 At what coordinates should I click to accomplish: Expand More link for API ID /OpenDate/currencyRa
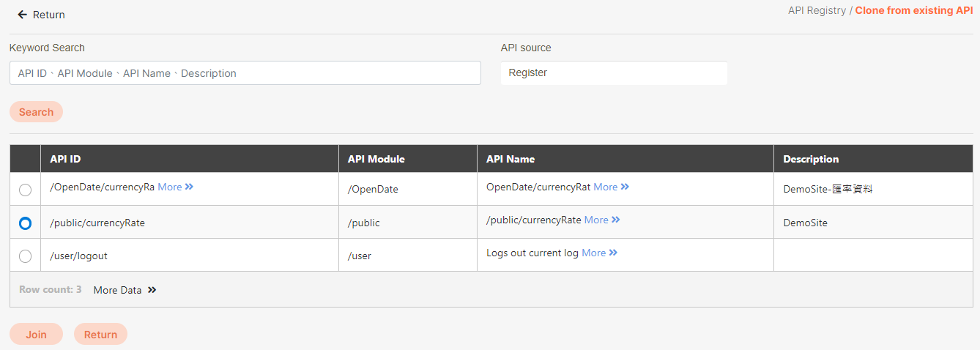169,187
